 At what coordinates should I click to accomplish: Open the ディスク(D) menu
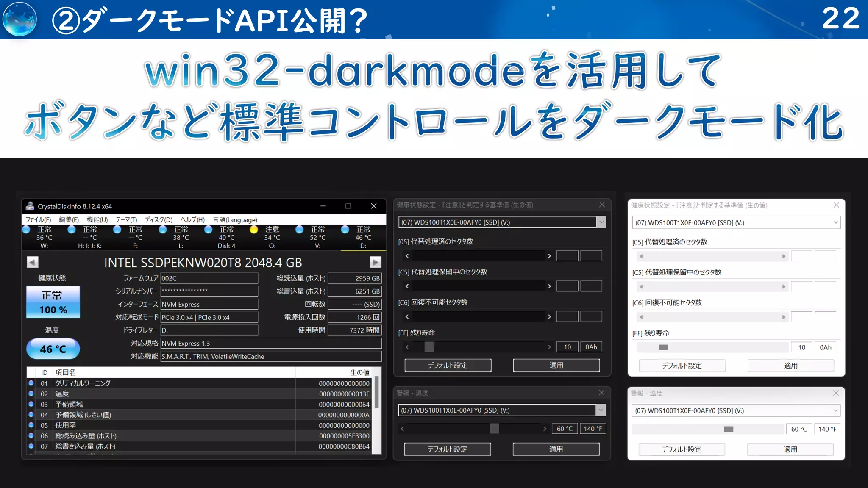click(159, 219)
